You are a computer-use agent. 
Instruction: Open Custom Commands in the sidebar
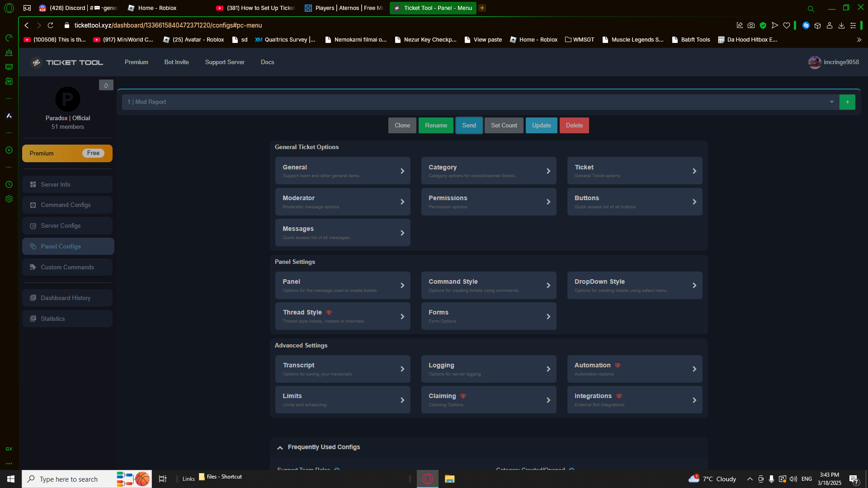click(67, 267)
